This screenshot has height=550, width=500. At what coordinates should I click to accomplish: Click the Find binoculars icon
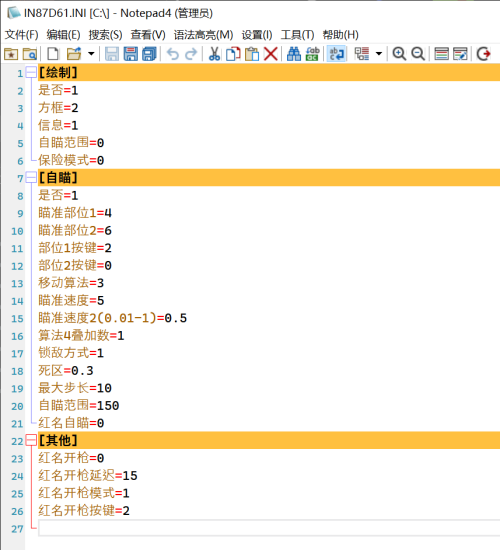coord(293,54)
